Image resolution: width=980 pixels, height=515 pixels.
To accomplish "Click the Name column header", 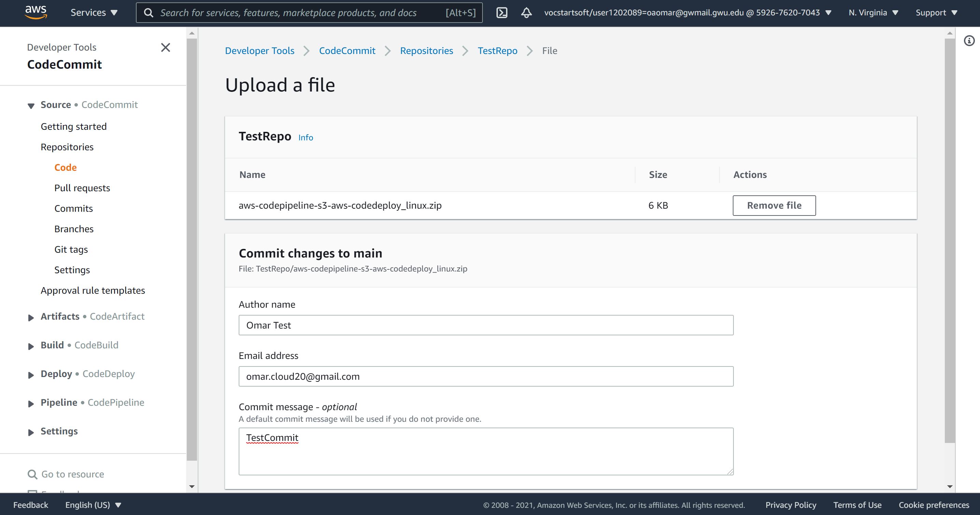I will (252, 175).
